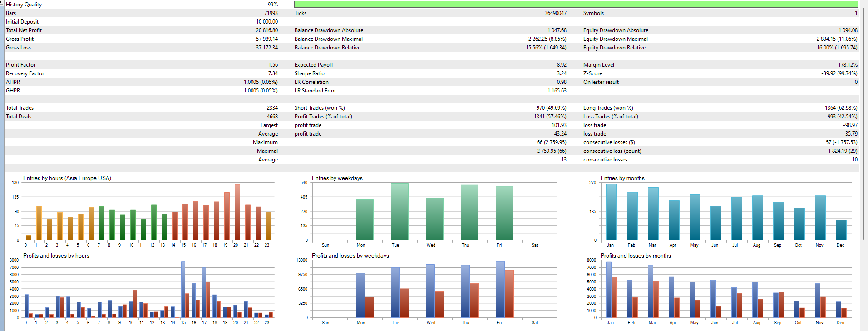This screenshot has width=868, height=331.
Task: Click the Fri bar in Entries by weekdays
Action: pos(504,213)
